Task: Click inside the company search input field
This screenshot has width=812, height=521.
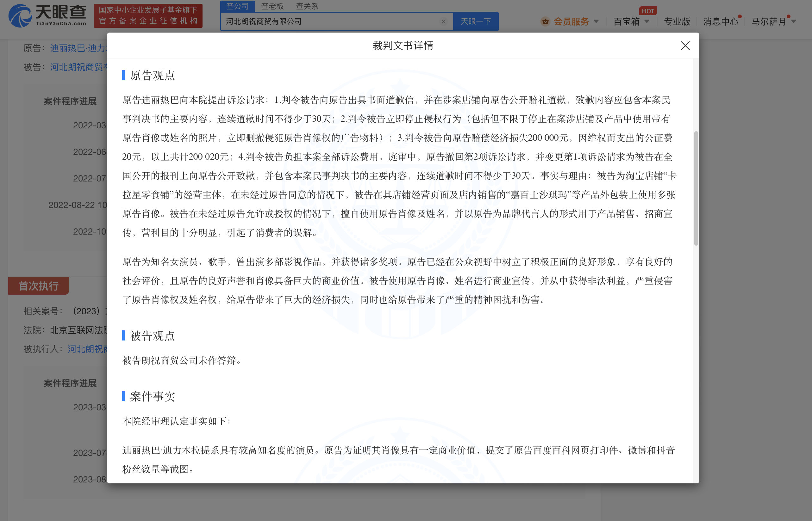Action: click(322, 21)
